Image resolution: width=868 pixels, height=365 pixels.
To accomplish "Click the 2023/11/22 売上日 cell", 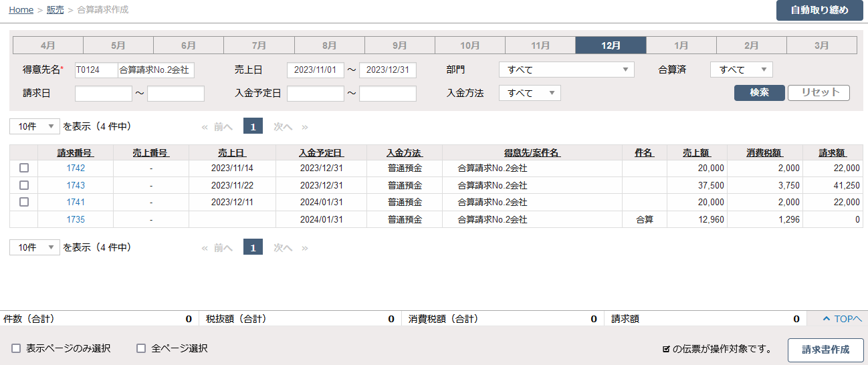I will click(232, 185).
